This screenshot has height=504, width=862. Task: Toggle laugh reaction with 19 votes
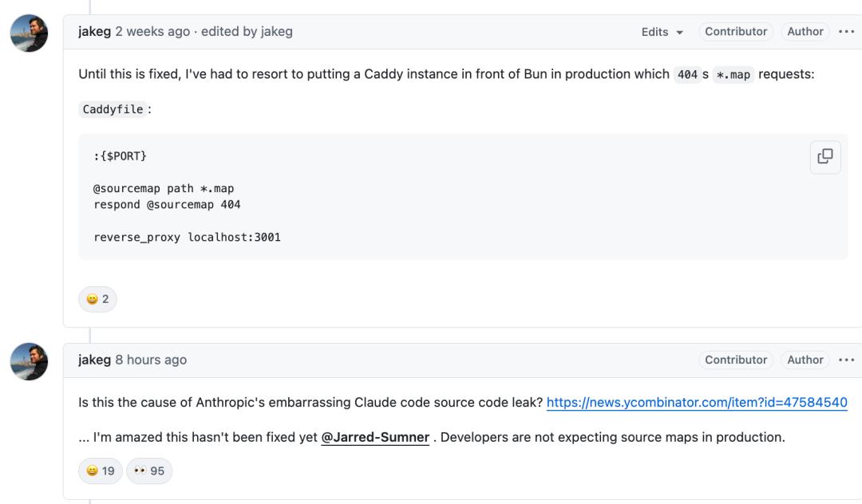click(100, 471)
